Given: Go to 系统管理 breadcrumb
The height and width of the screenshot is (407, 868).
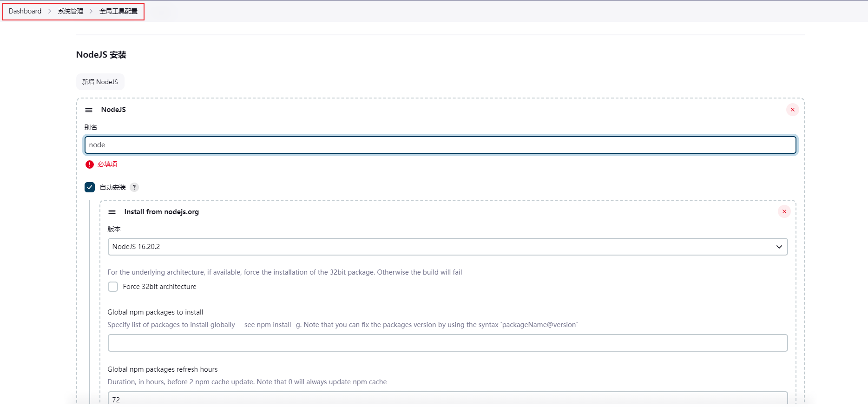Looking at the screenshot, I should [71, 11].
